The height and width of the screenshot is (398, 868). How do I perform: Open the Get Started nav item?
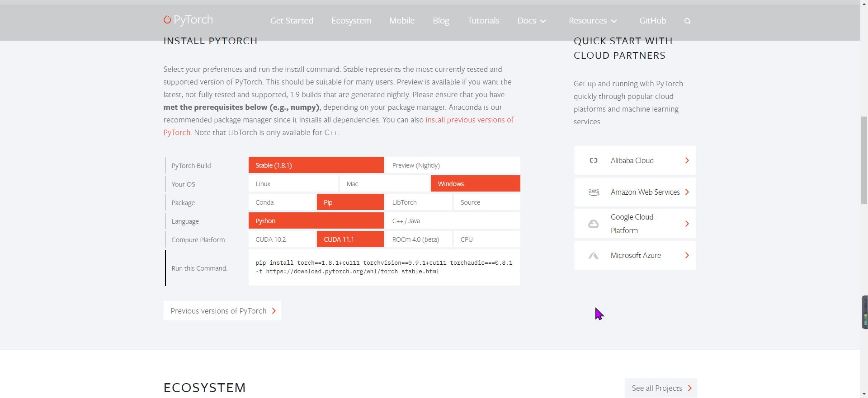point(292,21)
